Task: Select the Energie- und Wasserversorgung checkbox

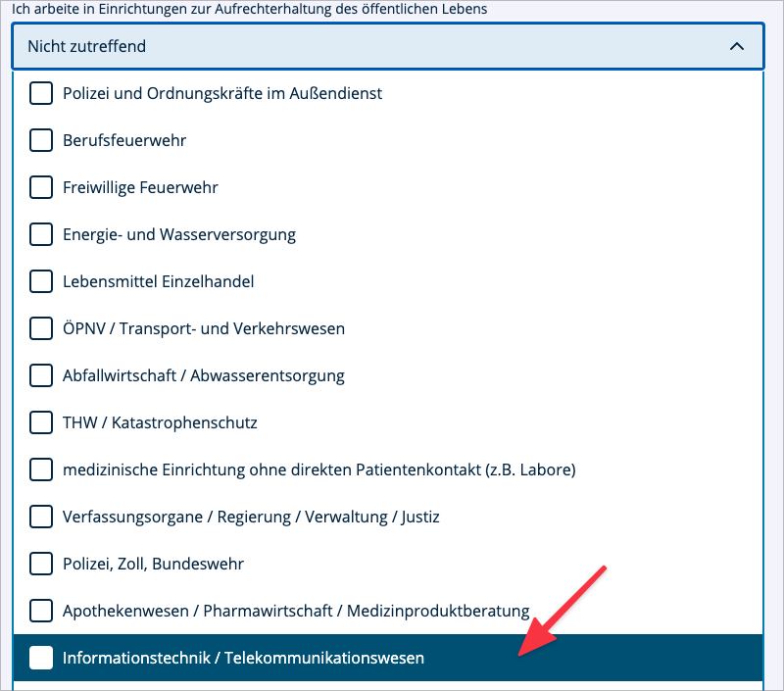Action: [x=41, y=234]
